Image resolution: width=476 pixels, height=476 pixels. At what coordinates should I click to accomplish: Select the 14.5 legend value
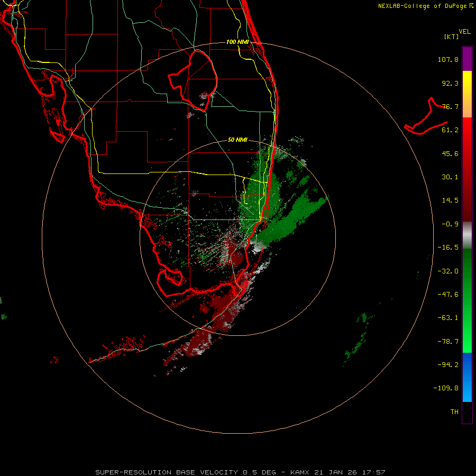coord(450,200)
